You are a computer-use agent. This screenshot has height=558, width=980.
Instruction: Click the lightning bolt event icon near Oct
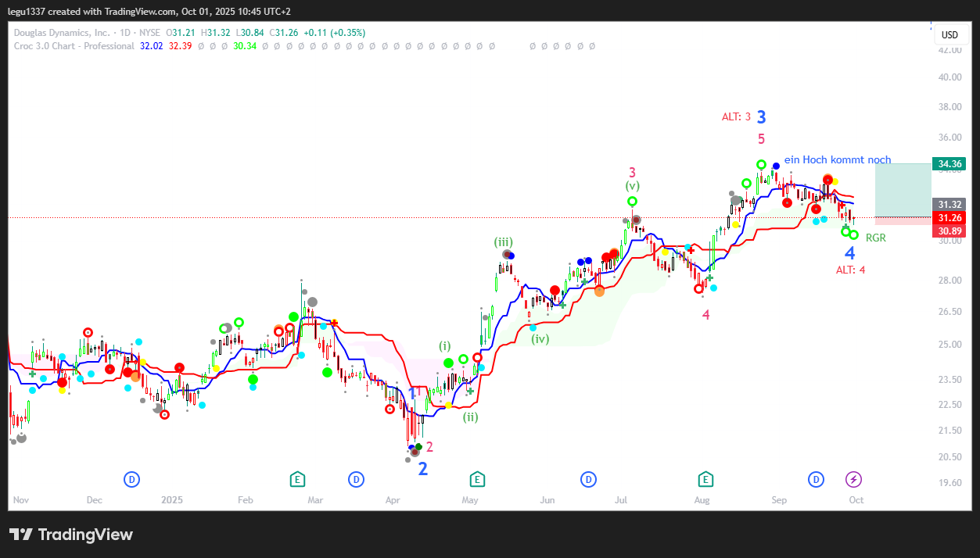pos(854,479)
